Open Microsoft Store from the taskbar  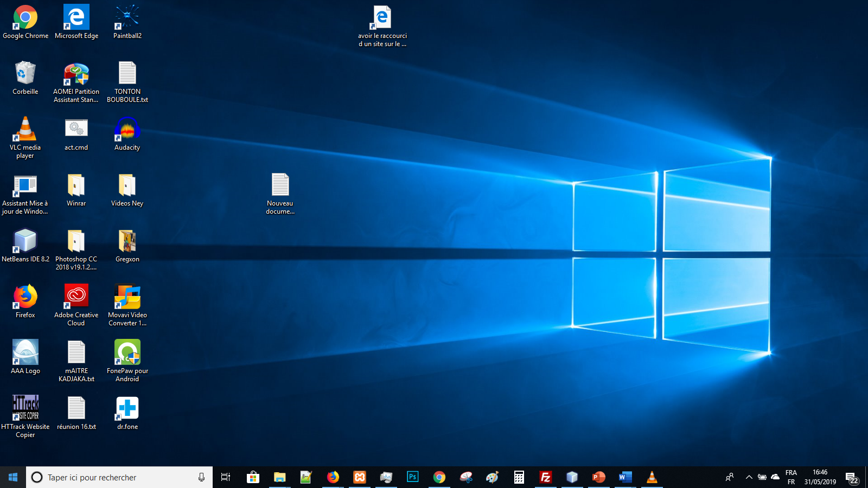[253, 477]
